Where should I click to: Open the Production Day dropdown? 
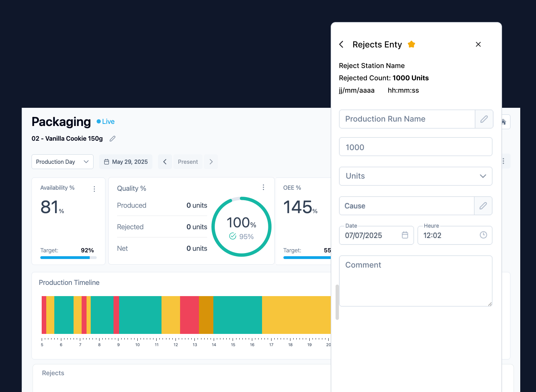[62, 162]
